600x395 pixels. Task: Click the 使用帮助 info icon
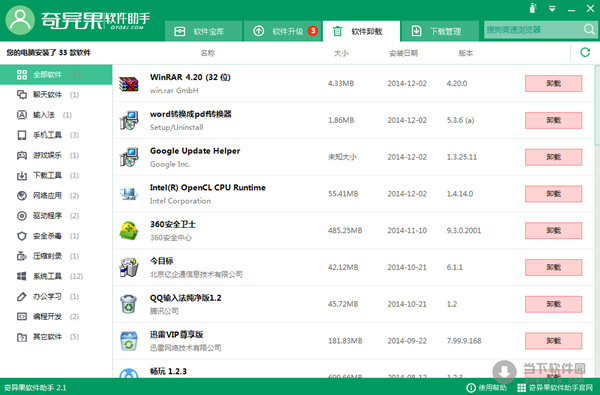pos(471,388)
